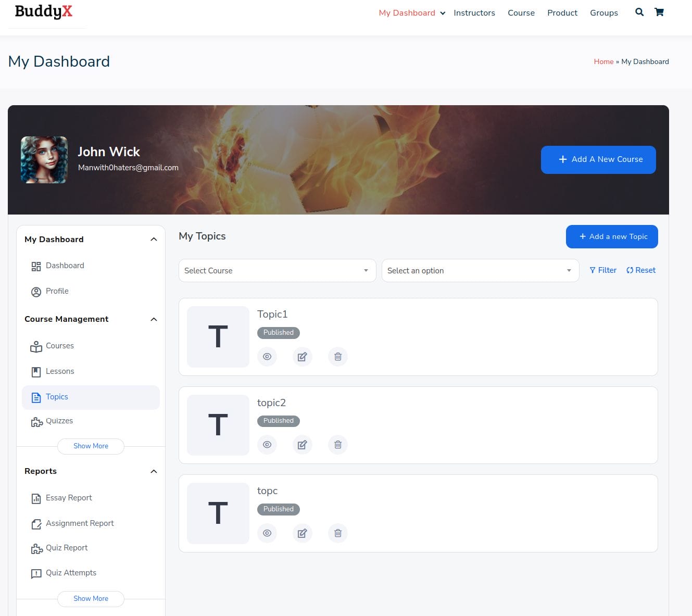Click the edit icon for topc
The image size is (692, 616).
coord(302,533)
